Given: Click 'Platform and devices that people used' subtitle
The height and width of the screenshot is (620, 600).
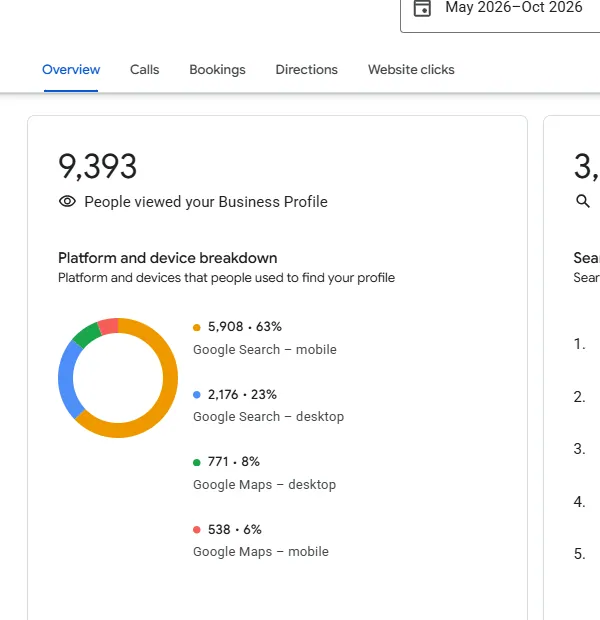Looking at the screenshot, I should 227,278.
